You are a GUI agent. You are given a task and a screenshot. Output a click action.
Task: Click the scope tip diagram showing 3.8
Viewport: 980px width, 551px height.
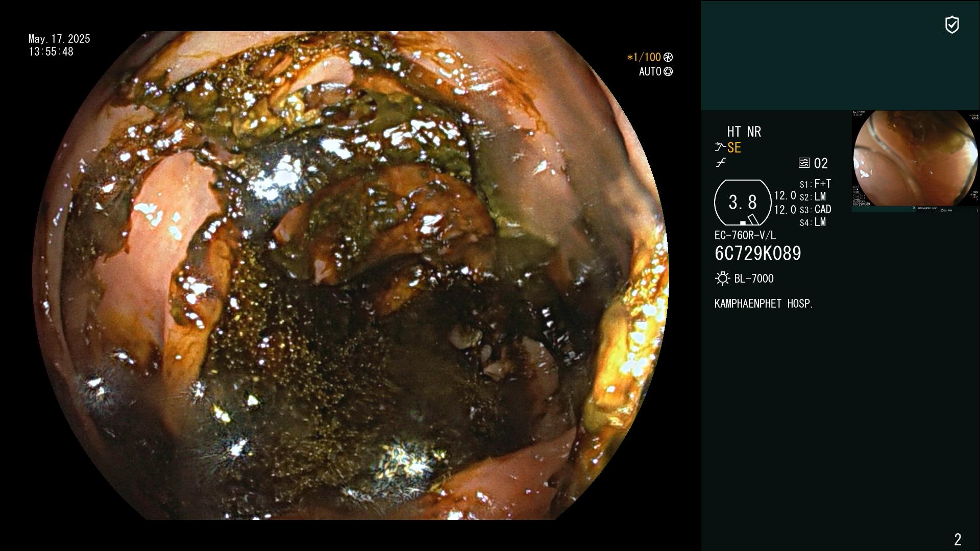tap(743, 203)
